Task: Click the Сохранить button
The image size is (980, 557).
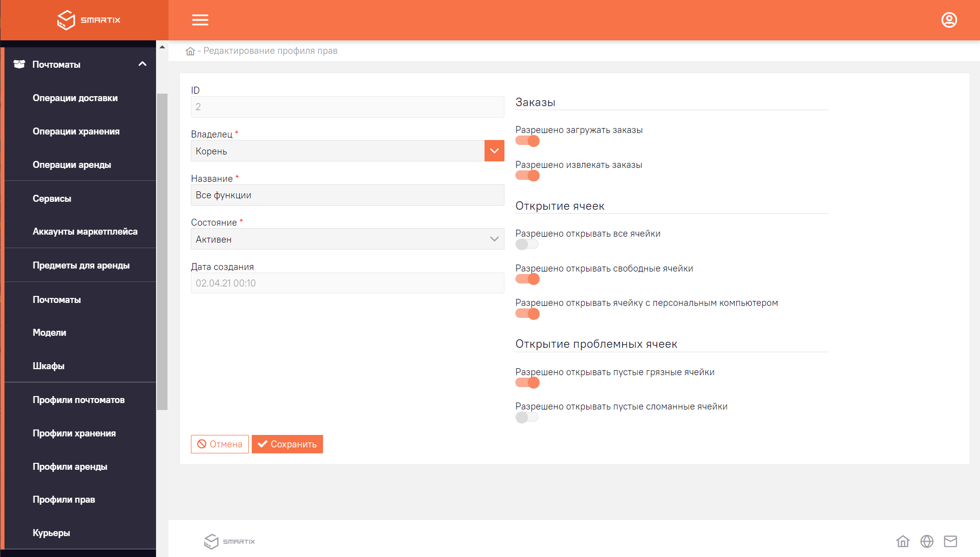Action: click(x=288, y=444)
